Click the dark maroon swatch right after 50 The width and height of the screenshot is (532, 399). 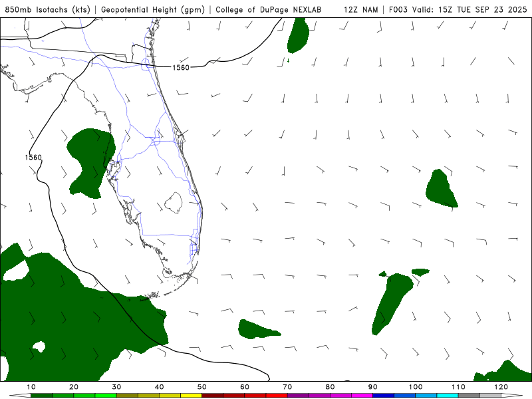[x=212, y=396]
